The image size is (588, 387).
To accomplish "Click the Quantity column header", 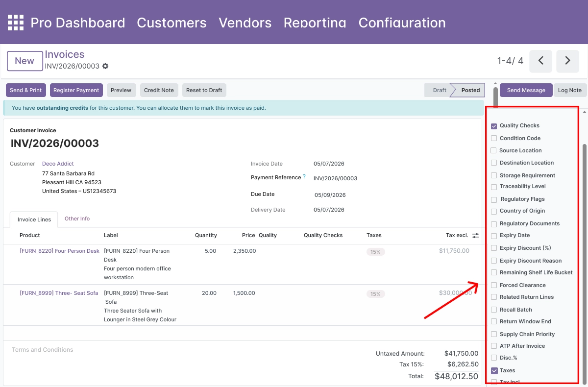I will tap(206, 235).
